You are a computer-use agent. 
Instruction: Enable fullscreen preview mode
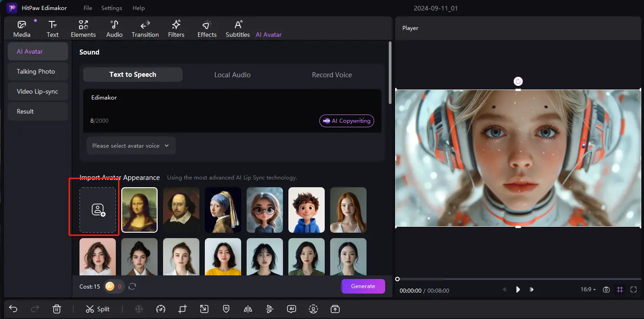coord(634,289)
